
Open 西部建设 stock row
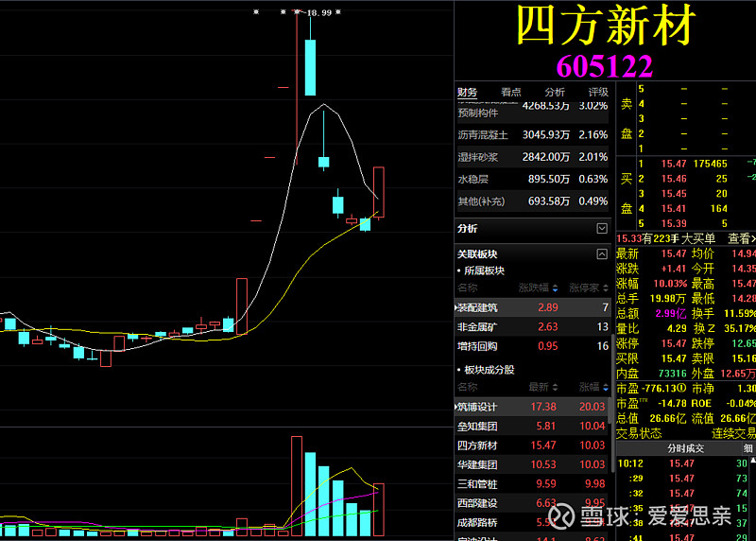click(x=532, y=503)
